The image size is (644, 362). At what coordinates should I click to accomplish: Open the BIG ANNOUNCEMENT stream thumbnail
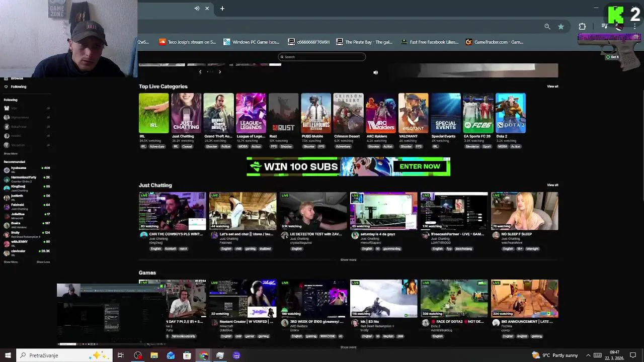point(524,298)
